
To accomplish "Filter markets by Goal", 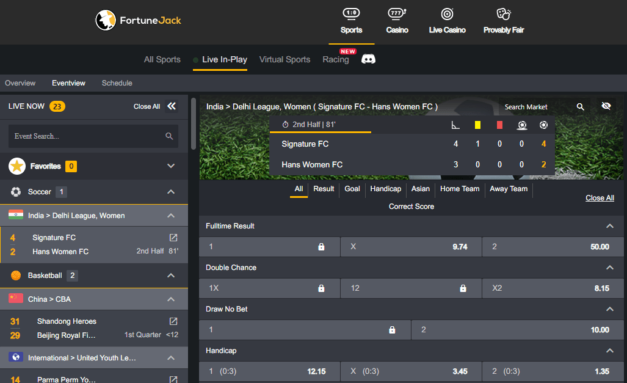I will (352, 189).
